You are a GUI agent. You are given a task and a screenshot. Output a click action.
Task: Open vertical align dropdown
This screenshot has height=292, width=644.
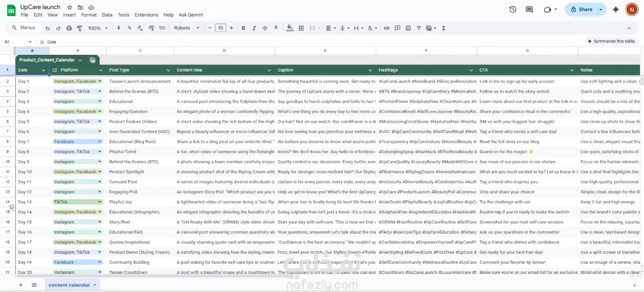pyautogui.click(x=344, y=28)
